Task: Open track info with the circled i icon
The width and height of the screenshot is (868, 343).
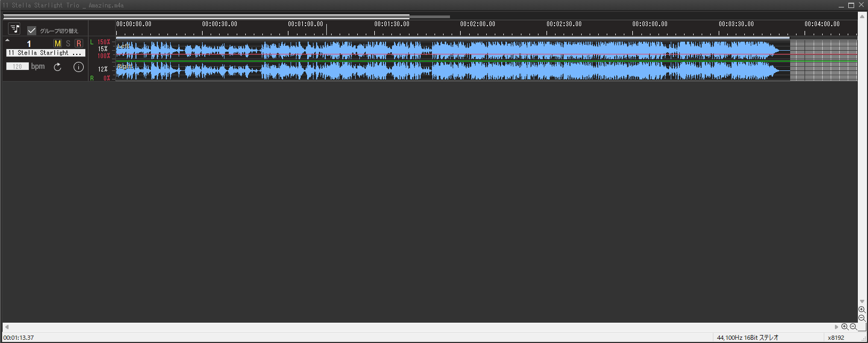Action: (78, 67)
